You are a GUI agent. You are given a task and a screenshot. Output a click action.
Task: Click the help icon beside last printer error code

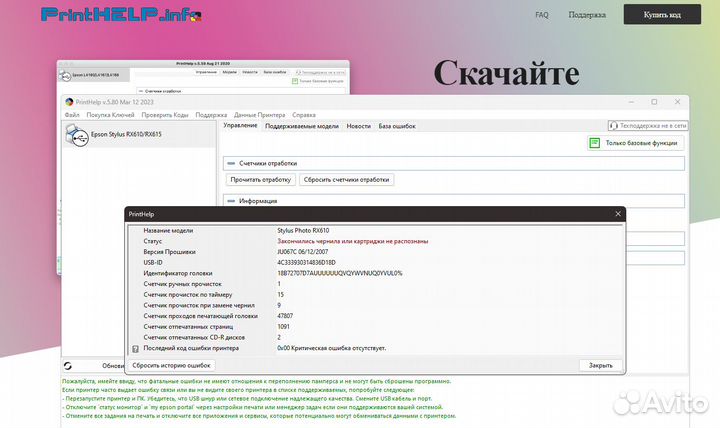(135, 348)
